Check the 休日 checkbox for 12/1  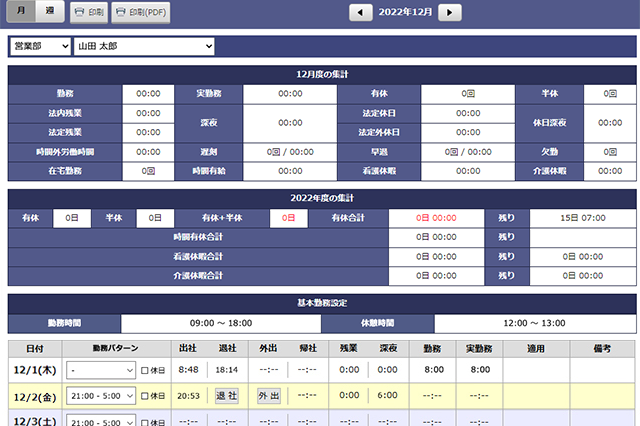tap(146, 369)
